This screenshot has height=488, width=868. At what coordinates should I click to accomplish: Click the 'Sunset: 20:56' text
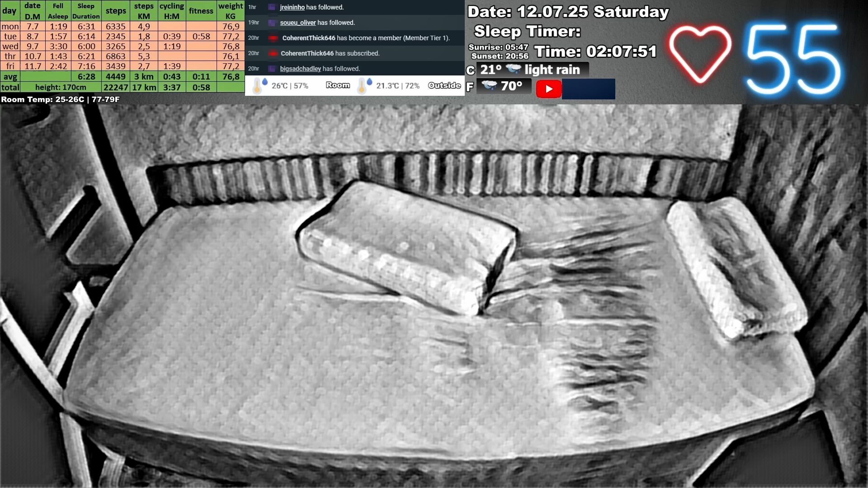tap(500, 56)
